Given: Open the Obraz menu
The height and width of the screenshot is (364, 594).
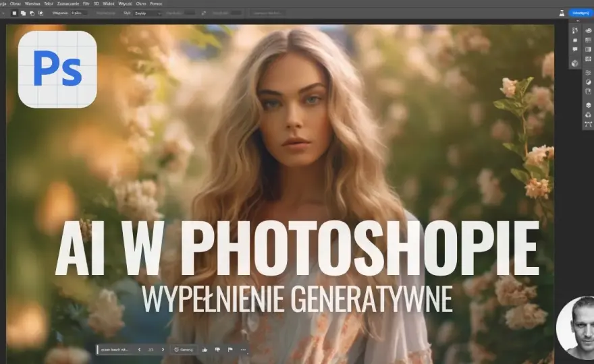Looking at the screenshot, I should coord(15,4).
